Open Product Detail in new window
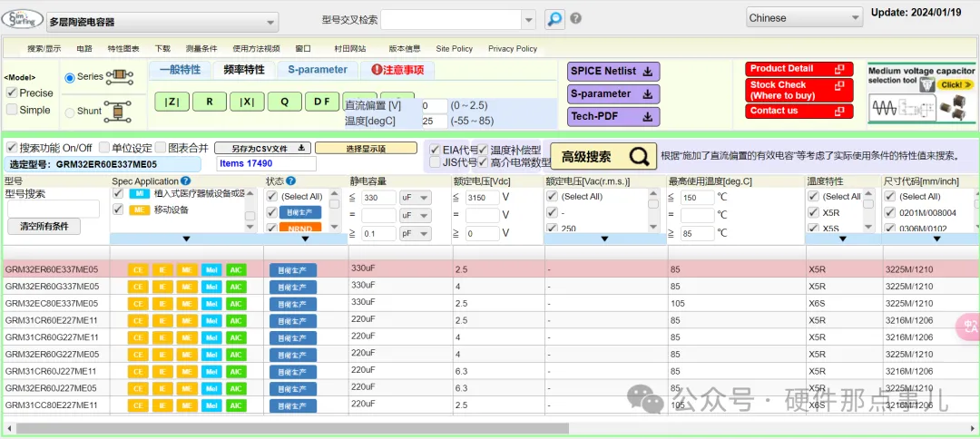980x439 pixels. pos(799,69)
